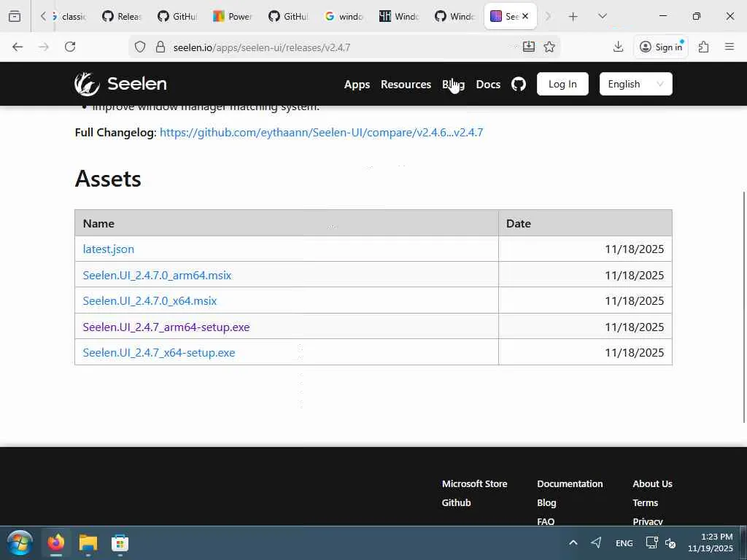747x560 pixels.
Task: Click the page vertical scrollbar
Action: [744, 307]
